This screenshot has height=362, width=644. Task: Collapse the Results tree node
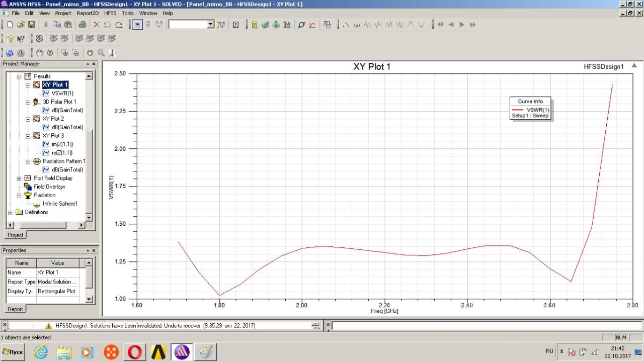(20, 76)
